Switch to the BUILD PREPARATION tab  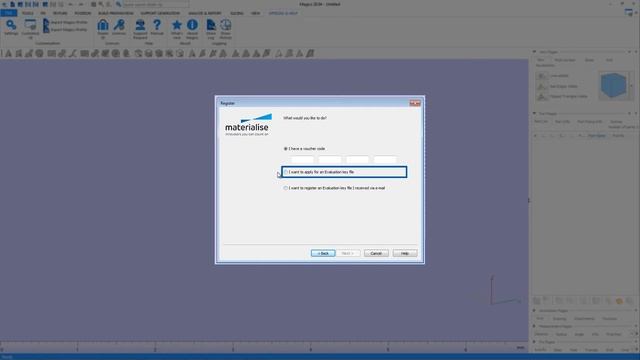(x=116, y=13)
